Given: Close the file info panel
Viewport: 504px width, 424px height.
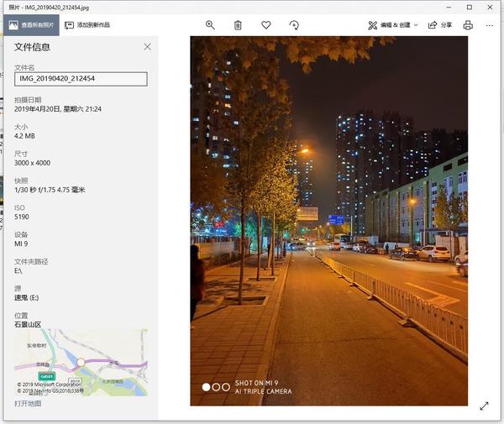Looking at the screenshot, I should 147,47.
